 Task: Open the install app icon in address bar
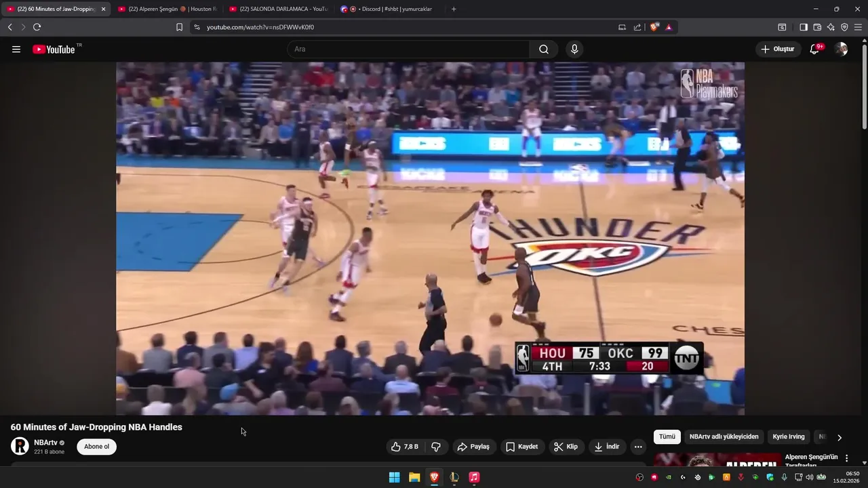point(622,27)
